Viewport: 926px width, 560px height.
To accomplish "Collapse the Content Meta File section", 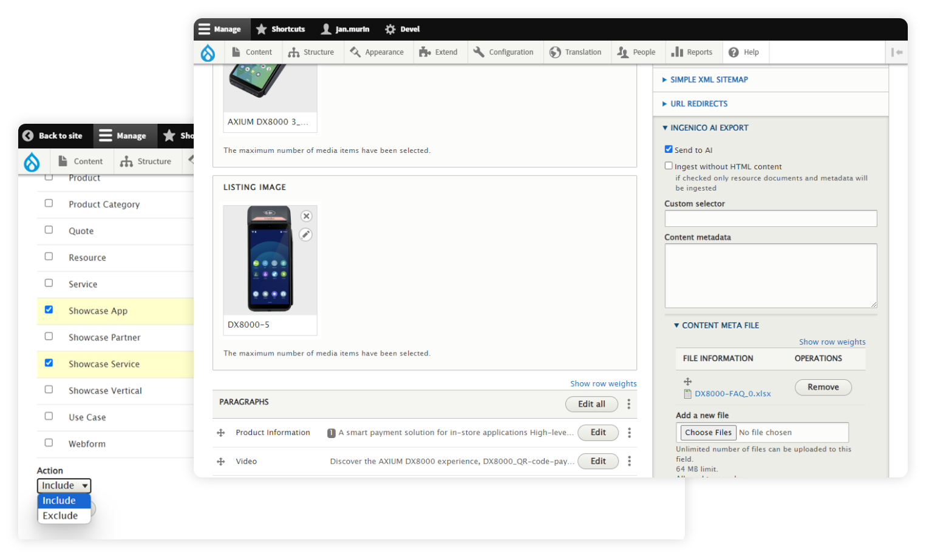I will pos(717,326).
